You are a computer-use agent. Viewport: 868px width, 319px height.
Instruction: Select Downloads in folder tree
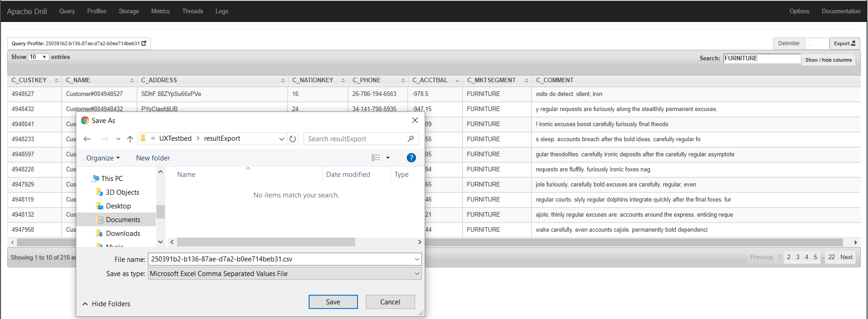point(118,234)
